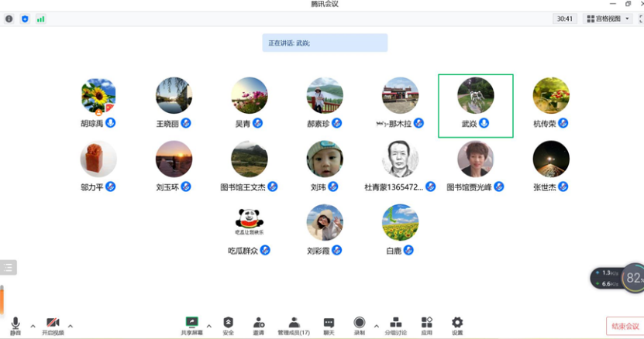Viewport: 644px width, 339px height.
Task: Open the 宫格视图 layout dropdown
Action: tap(608, 19)
